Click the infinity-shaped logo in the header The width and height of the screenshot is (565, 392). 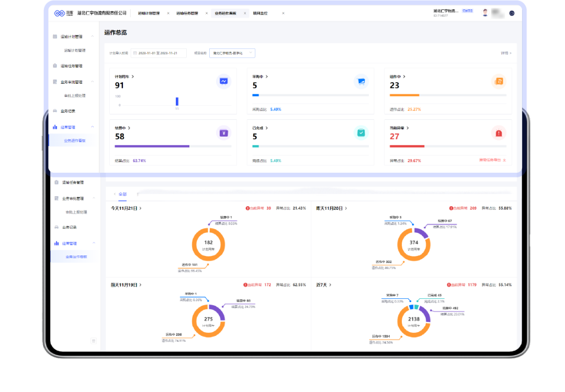[x=60, y=13]
